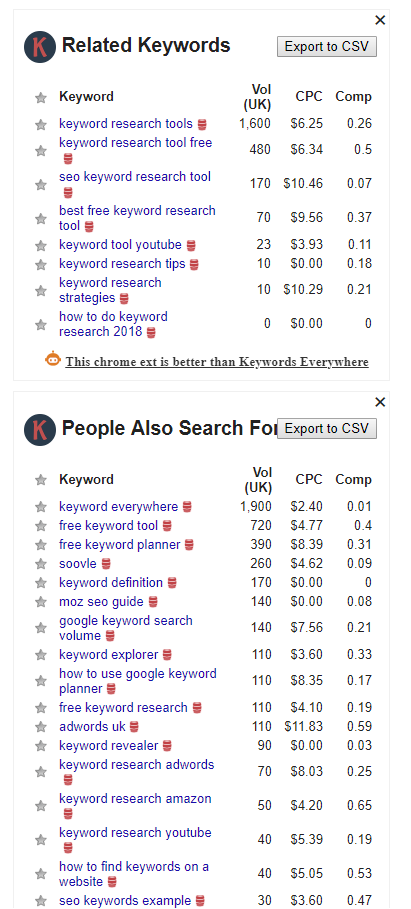The height and width of the screenshot is (909, 411).
Task: Click database icon next to 'adwords uk'
Action: coord(134,727)
